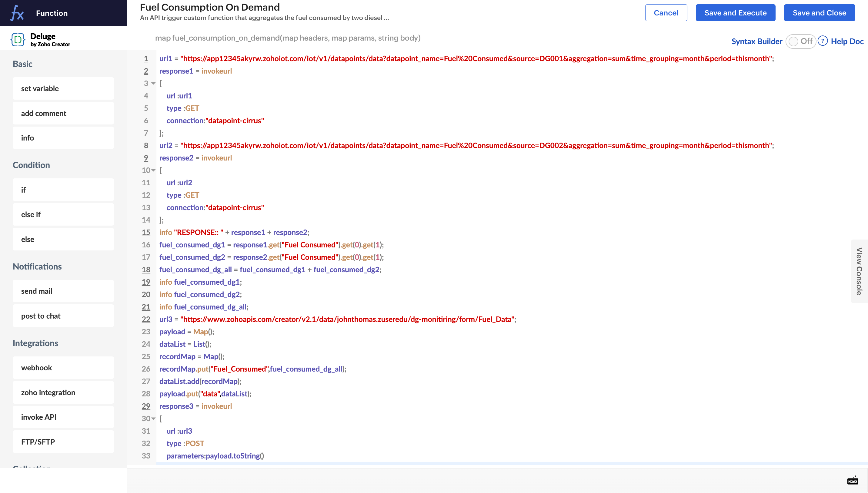Screen dimensions: 868x493
Task: Click the Help Doc question mark icon
Action: tap(823, 41)
